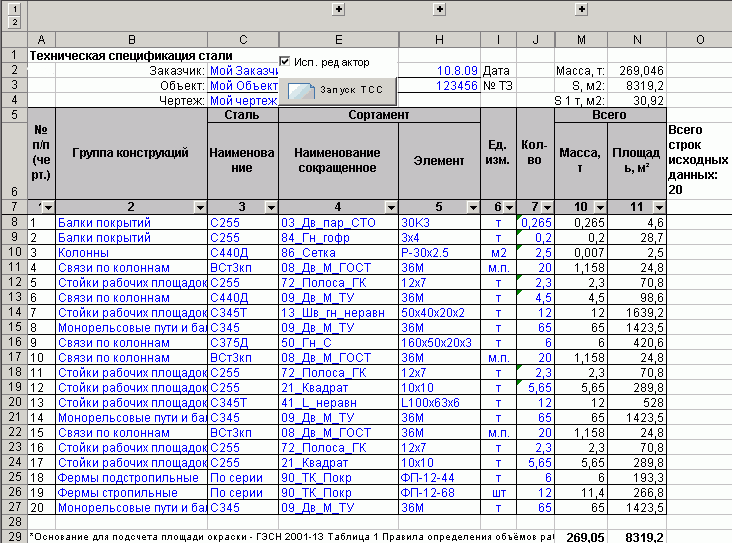Click the date cell '10.8.09'
Screen dimensions: 732x543
(x=439, y=71)
